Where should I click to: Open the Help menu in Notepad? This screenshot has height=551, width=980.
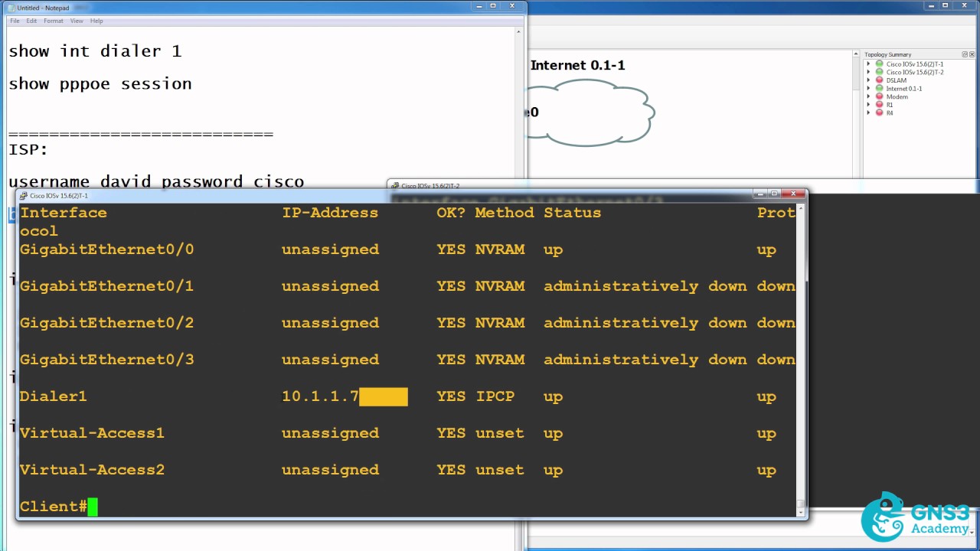pos(96,21)
